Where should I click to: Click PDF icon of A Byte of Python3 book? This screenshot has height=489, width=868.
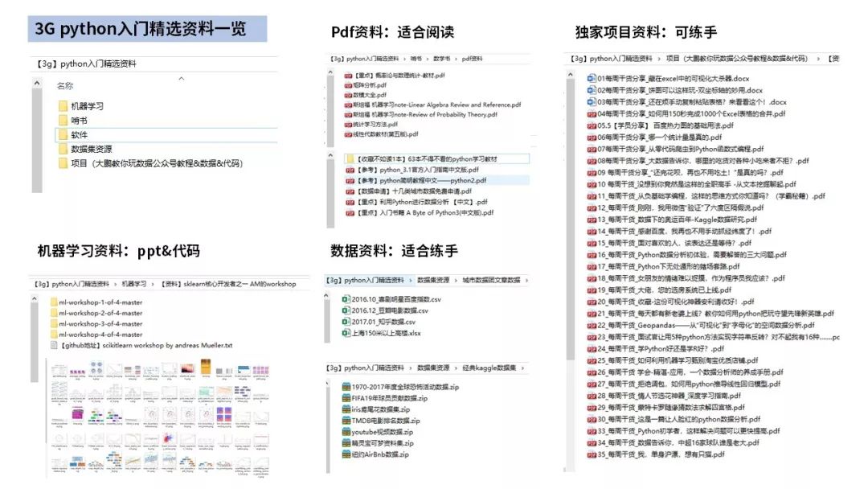pos(350,212)
